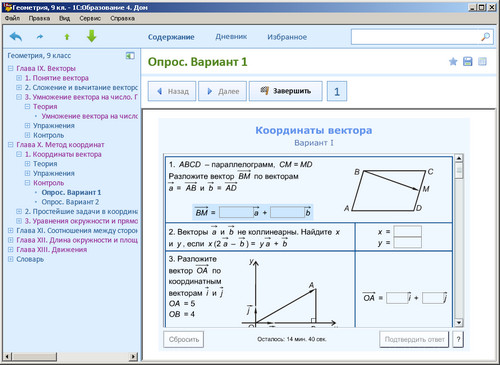The height and width of the screenshot is (365, 500).
Task: Expand Упражнения under chapter IX
Action: click(27, 126)
